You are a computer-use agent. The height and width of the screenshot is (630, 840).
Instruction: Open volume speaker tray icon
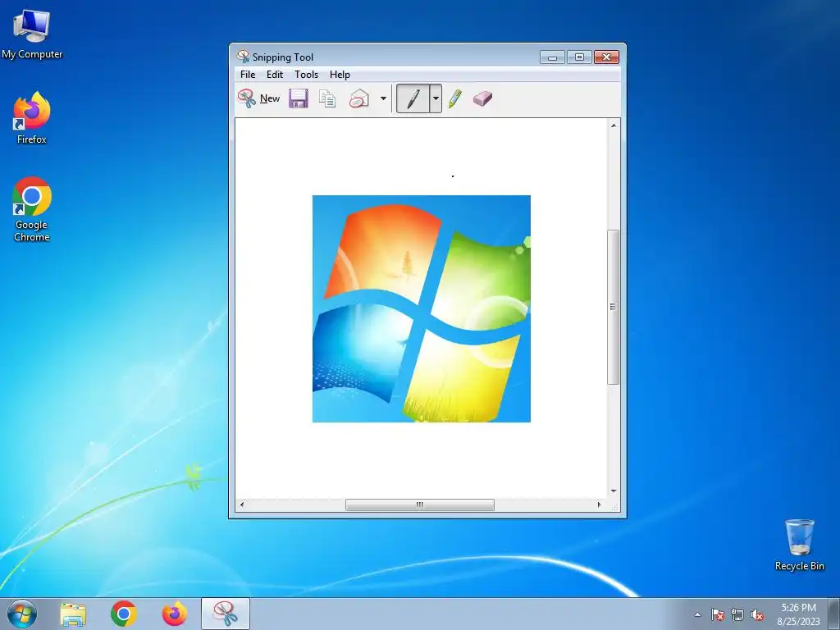click(757, 615)
